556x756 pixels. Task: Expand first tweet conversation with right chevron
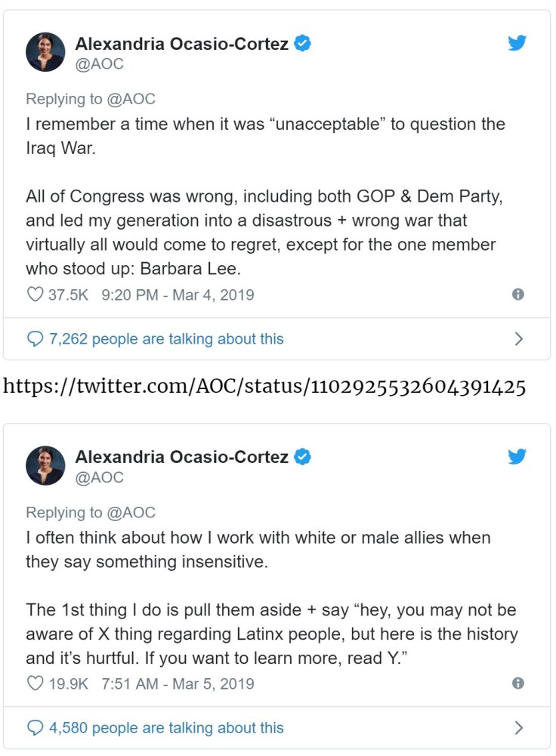click(519, 339)
